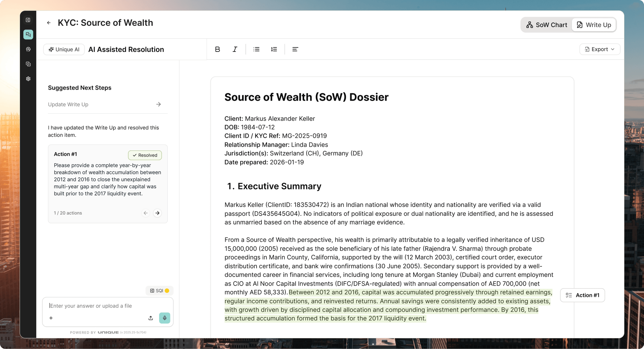
Task: Advance to the next action with the right arrow
Action: 157,213
